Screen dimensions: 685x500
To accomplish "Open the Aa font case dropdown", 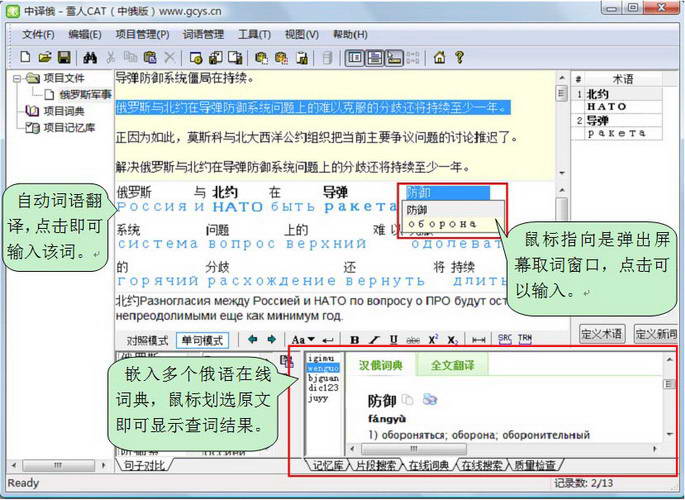I will [x=303, y=340].
